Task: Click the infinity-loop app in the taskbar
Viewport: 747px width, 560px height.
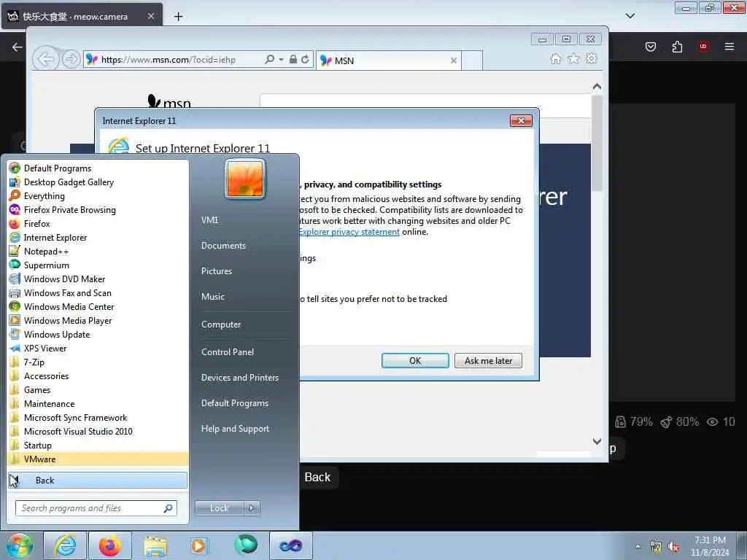Action: pos(290,545)
